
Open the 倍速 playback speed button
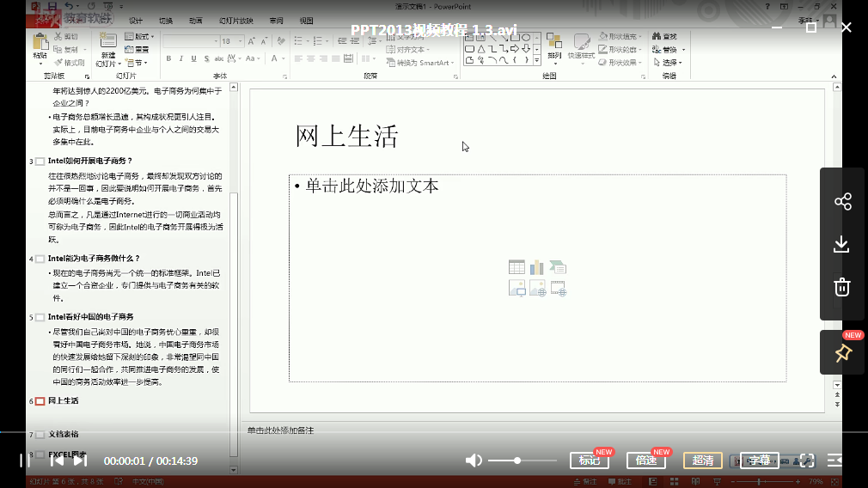pos(646,461)
